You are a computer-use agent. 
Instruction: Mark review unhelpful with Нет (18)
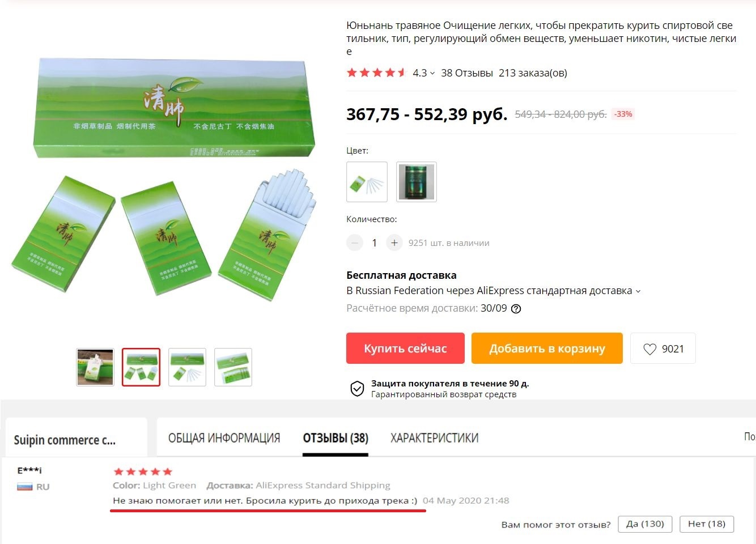707,524
